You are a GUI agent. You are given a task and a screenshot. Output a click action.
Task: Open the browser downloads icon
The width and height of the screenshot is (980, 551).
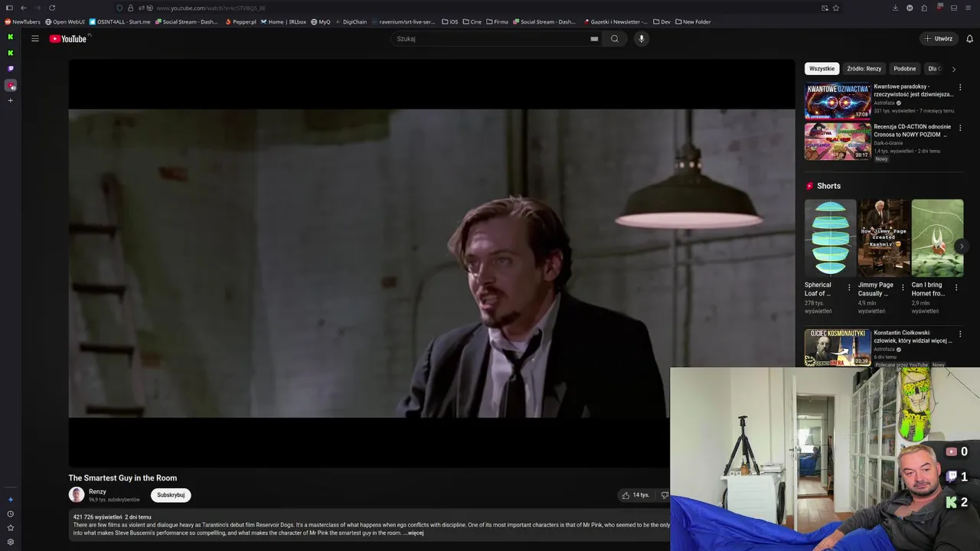tap(895, 8)
